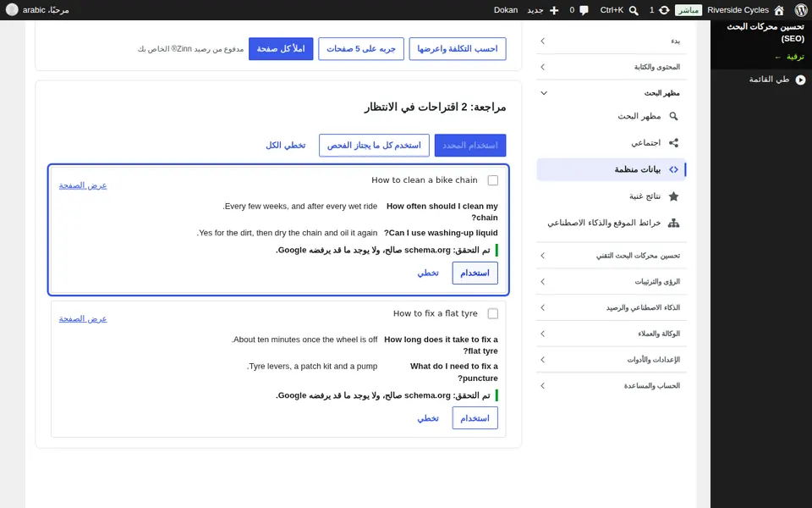Viewport: 812px width, 508px height.
Task: Expand the الحساب والمساعدة section
Action: (x=612, y=386)
